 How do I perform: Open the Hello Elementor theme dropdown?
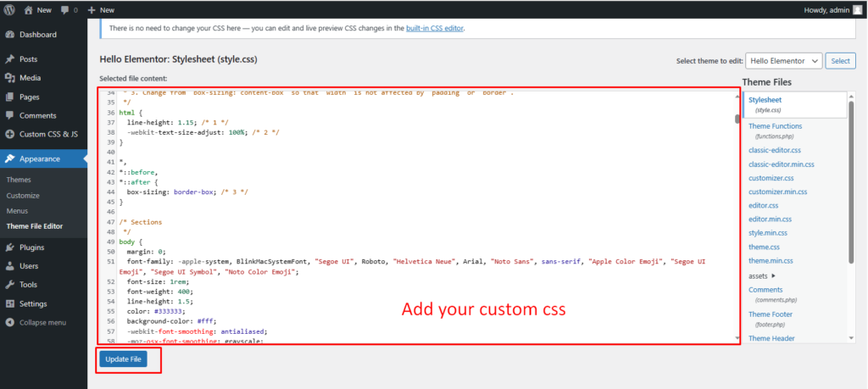[783, 61]
